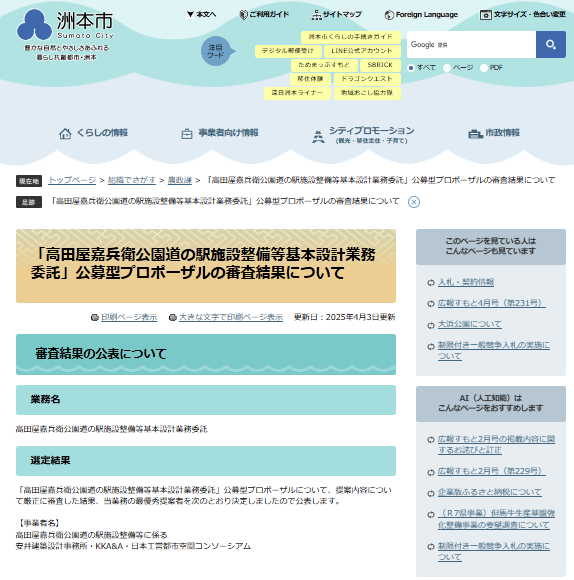Open ご利用ガイド usage guide

click(x=264, y=15)
